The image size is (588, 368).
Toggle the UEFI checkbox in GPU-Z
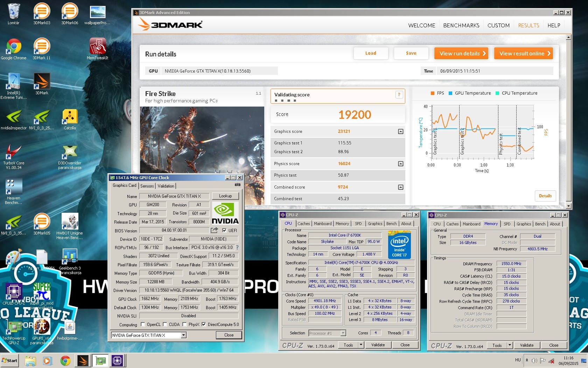225,230
